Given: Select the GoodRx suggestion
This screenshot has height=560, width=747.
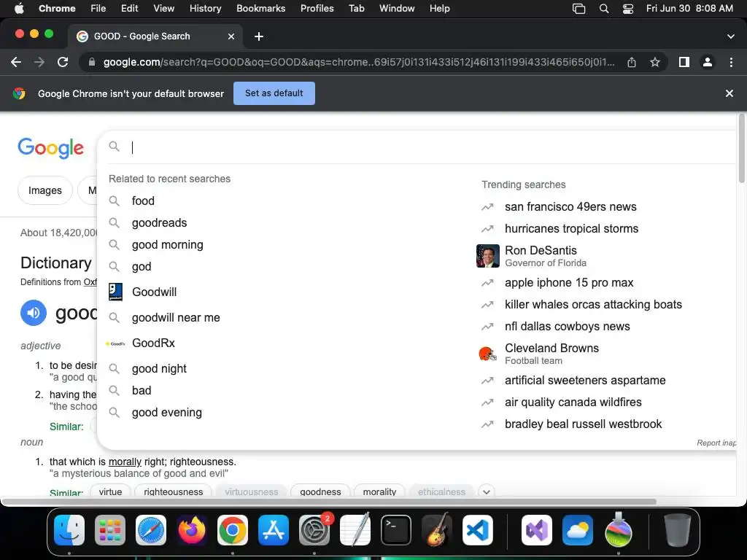Looking at the screenshot, I should click(x=153, y=343).
